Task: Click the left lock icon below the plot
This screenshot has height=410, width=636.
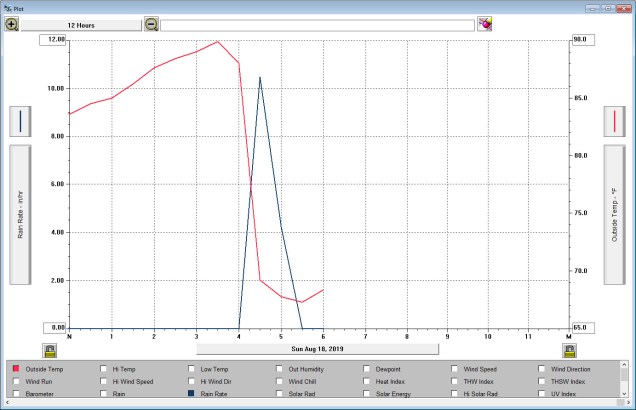Action: pyautogui.click(x=49, y=349)
